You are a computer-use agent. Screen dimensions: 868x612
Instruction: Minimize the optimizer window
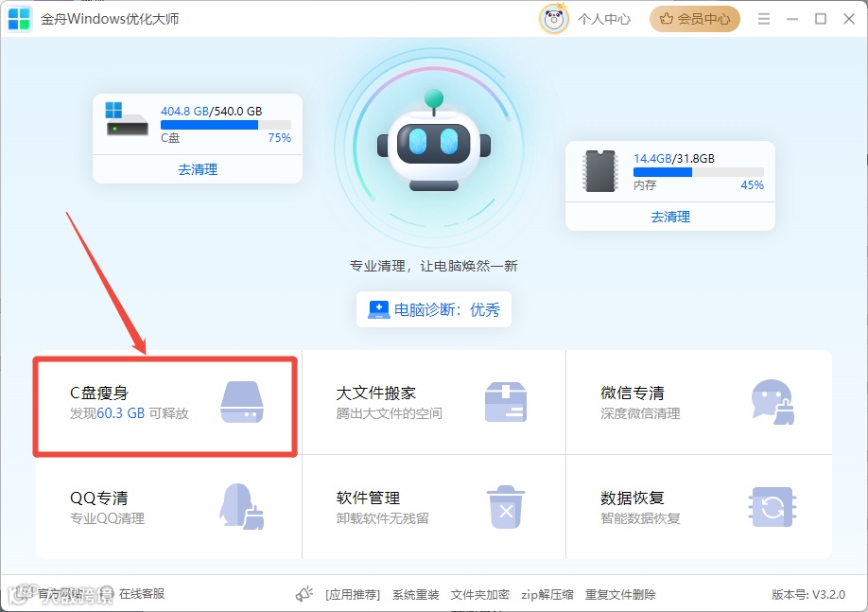(792, 19)
